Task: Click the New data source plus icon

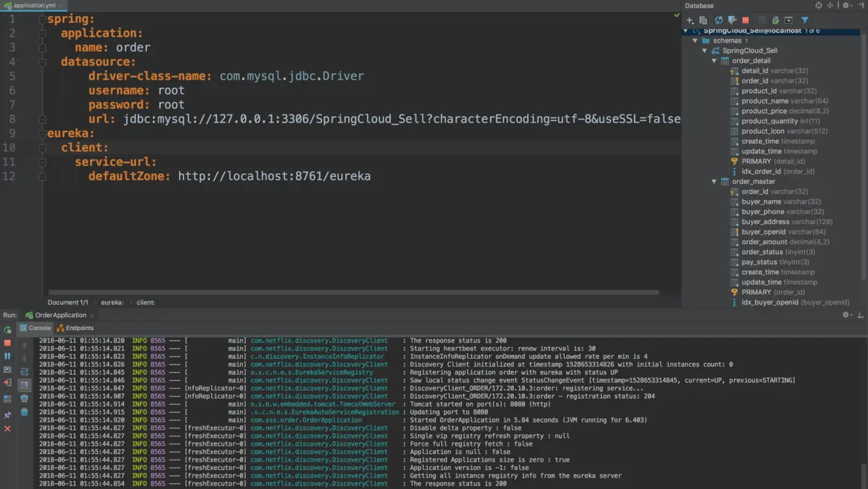Action: [689, 20]
